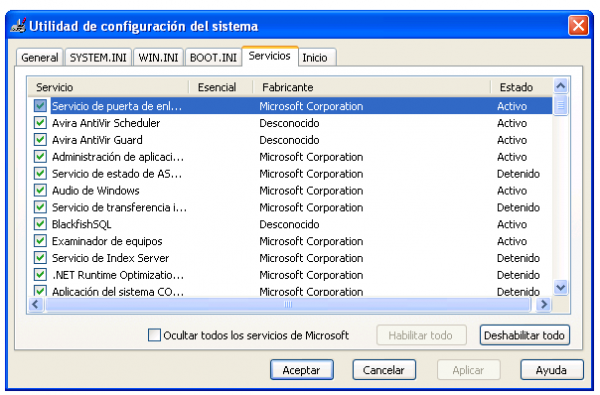
Task: Click Desconocido in the BlackfishSQL row
Action: click(x=289, y=224)
